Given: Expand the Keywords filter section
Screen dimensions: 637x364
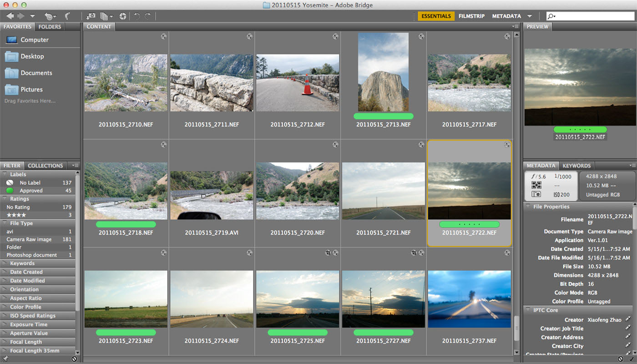Looking at the screenshot, I should pyautogui.click(x=22, y=263).
